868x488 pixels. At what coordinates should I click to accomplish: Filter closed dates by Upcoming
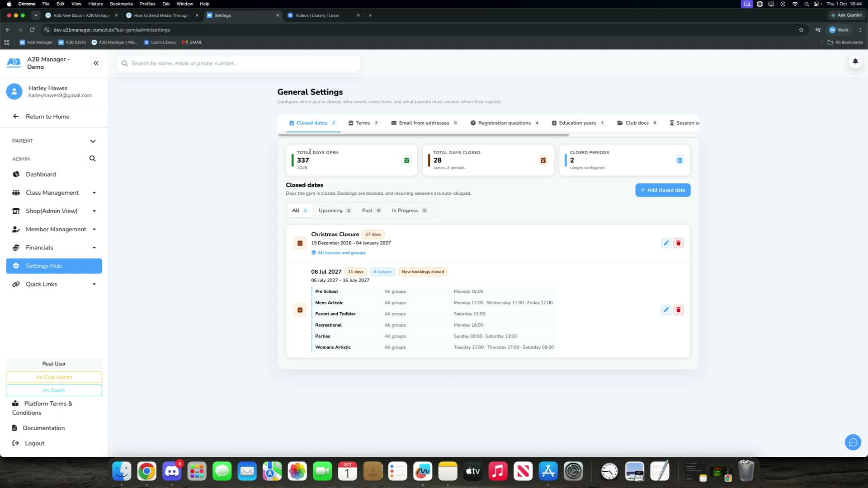click(335, 211)
